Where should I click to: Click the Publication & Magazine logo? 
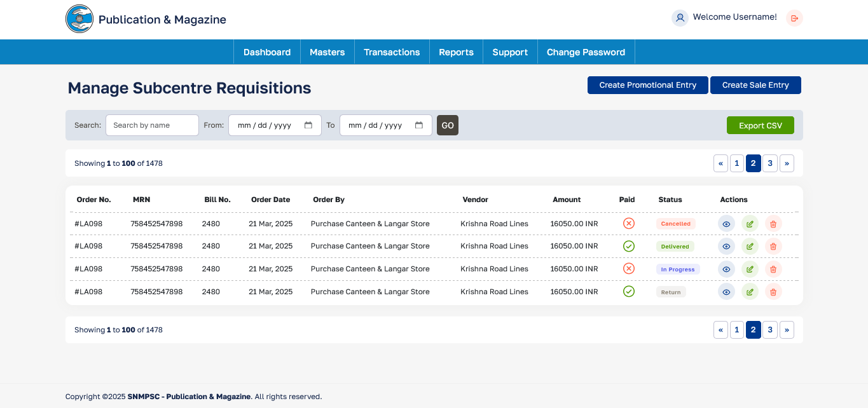click(x=79, y=19)
